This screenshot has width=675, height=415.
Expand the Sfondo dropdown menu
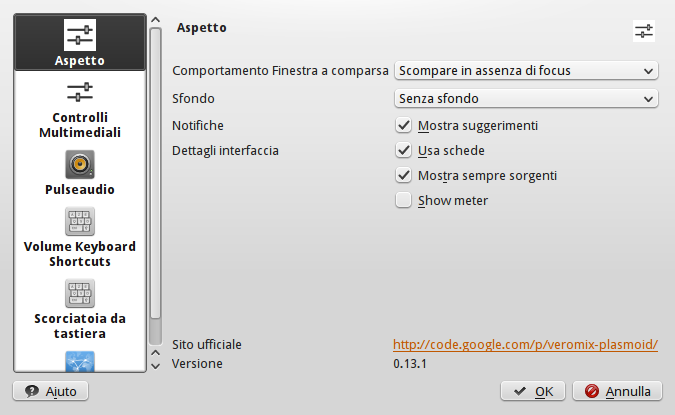click(x=526, y=99)
